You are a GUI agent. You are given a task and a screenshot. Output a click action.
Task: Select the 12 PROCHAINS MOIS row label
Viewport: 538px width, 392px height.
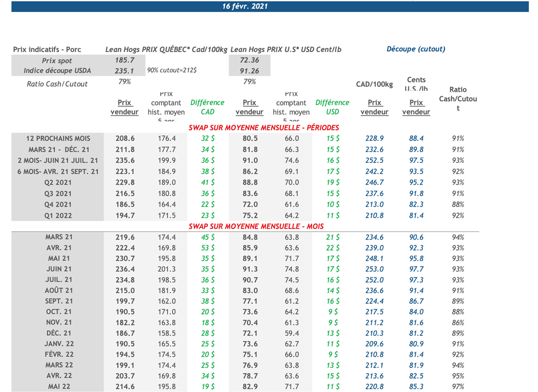pyautogui.click(x=58, y=139)
